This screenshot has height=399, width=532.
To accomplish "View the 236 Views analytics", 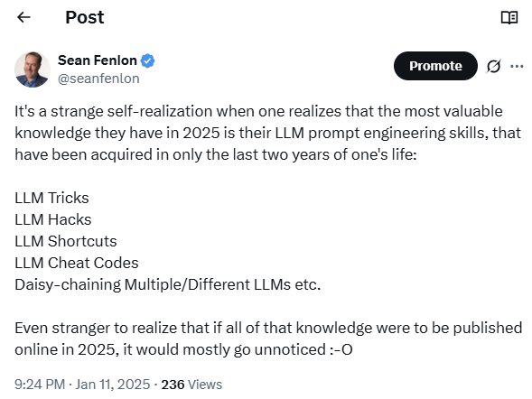I will coord(191,385).
